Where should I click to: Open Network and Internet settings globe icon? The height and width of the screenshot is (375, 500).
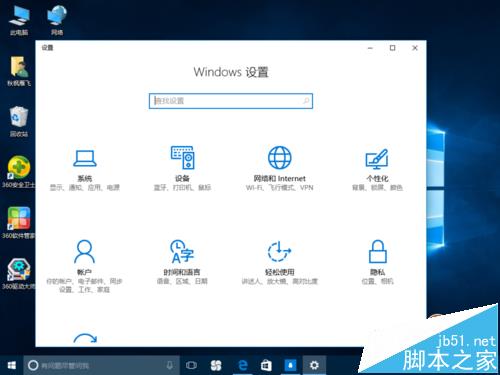coord(280,157)
